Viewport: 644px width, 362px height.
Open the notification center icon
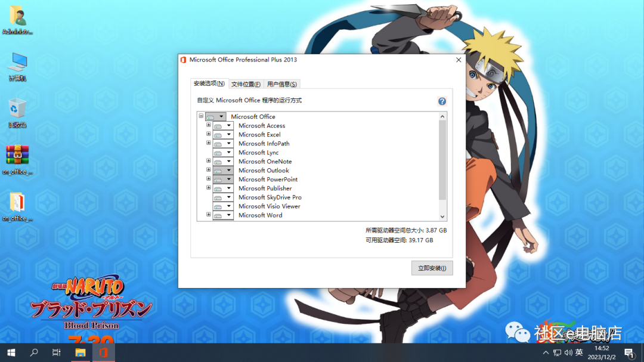[x=629, y=352]
